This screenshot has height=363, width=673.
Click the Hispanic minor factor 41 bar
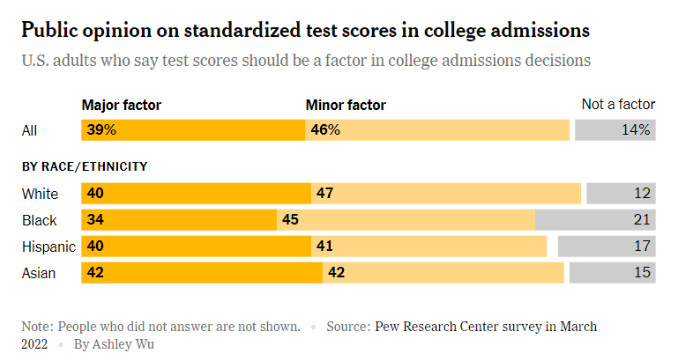(x=429, y=246)
